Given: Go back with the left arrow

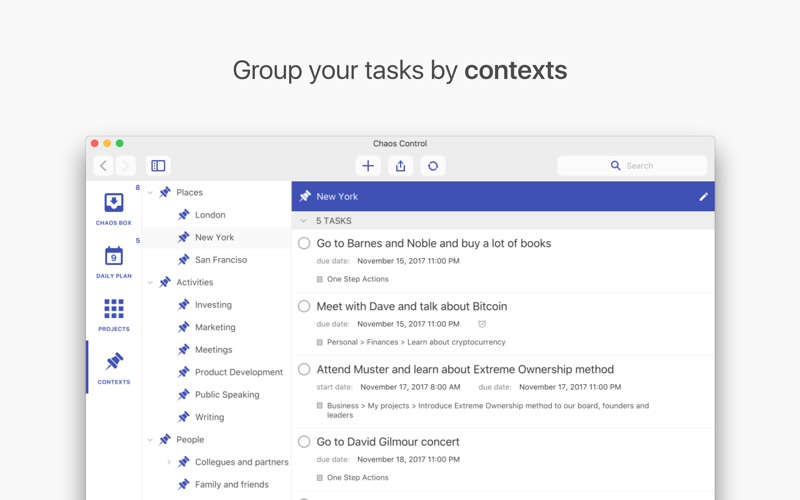Looking at the screenshot, I should [104, 166].
